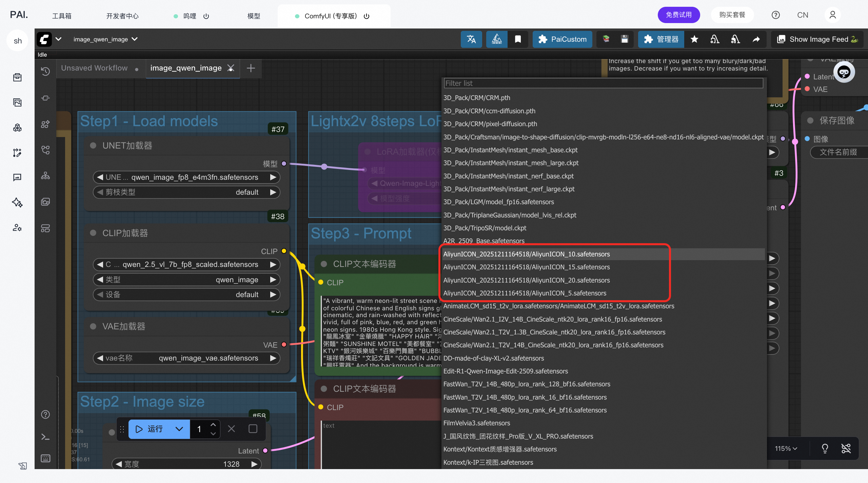Toggle link visibility icon at bottom right
This screenshot has width=868, height=483.
[x=846, y=448]
